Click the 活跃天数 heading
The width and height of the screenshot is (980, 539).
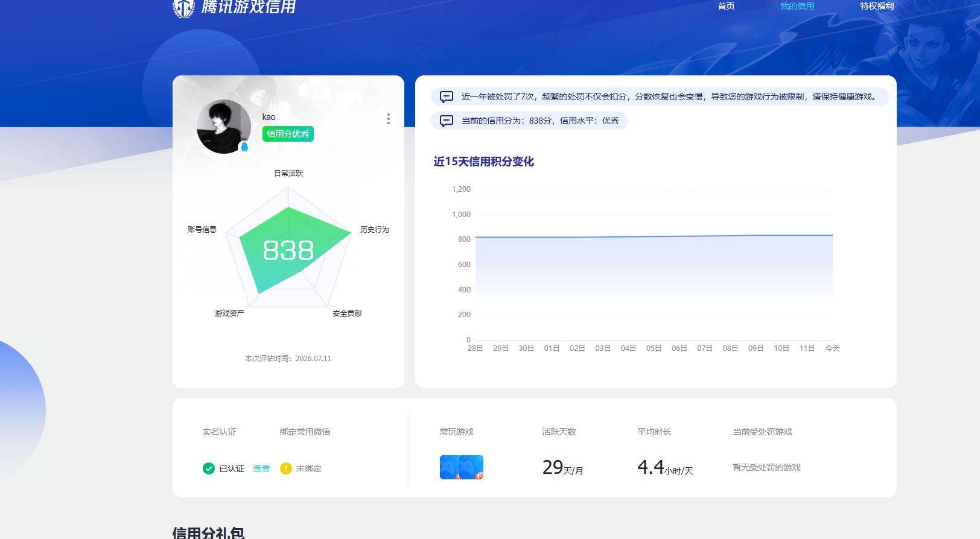point(559,432)
